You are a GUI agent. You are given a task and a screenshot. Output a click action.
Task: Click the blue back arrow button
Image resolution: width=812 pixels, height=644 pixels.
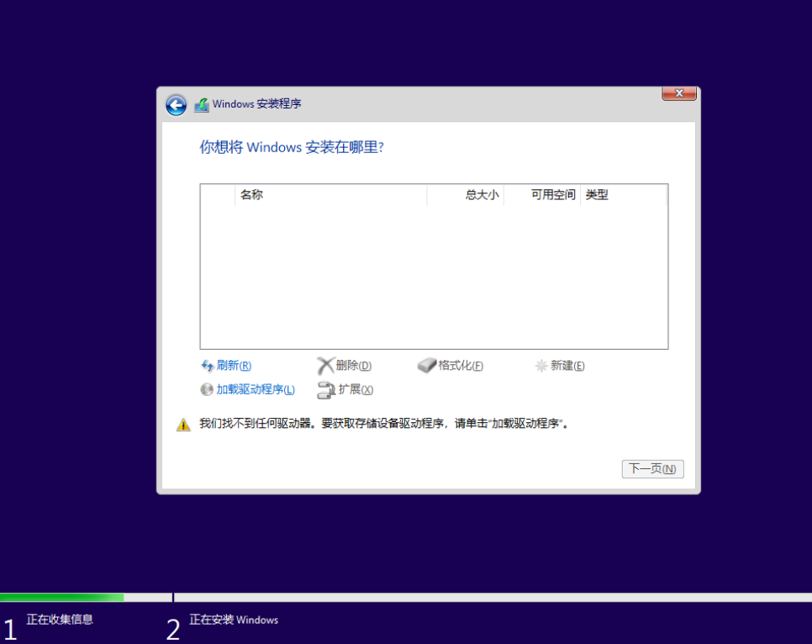pos(176,105)
